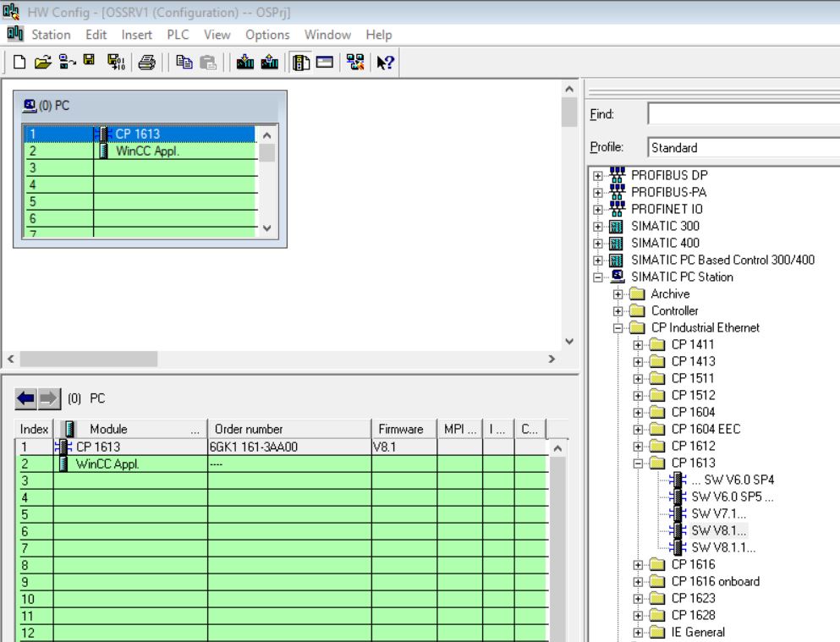
Task: Activate the context Help pointer icon
Action: click(385, 62)
